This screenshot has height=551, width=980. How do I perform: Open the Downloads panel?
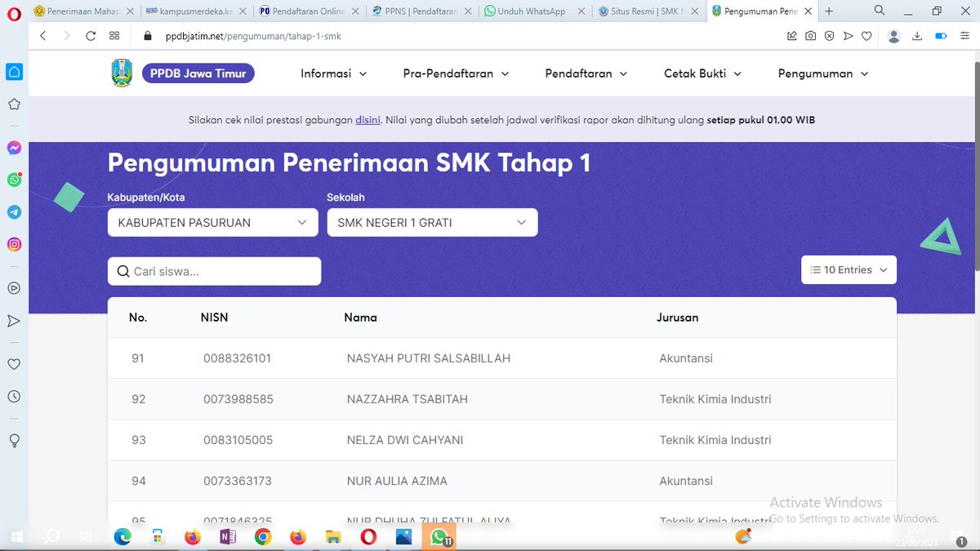[x=917, y=36]
